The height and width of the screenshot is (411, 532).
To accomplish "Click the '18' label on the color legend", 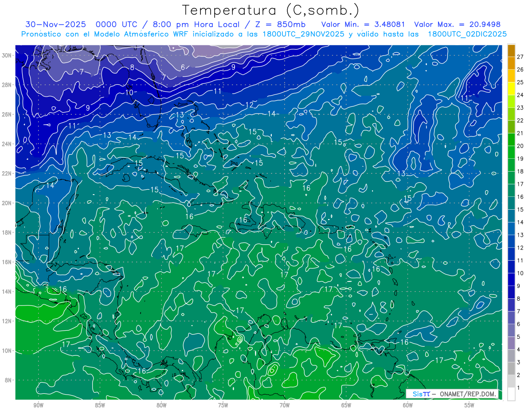I will [x=520, y=172].
